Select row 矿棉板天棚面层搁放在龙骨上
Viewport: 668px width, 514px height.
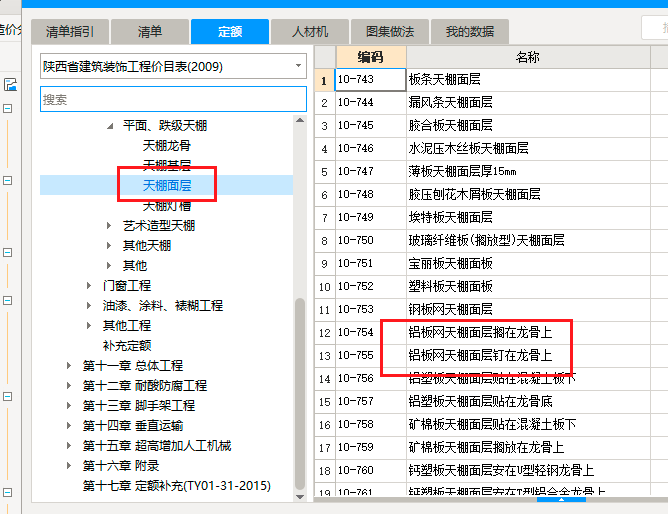click(x=528, y=448)
